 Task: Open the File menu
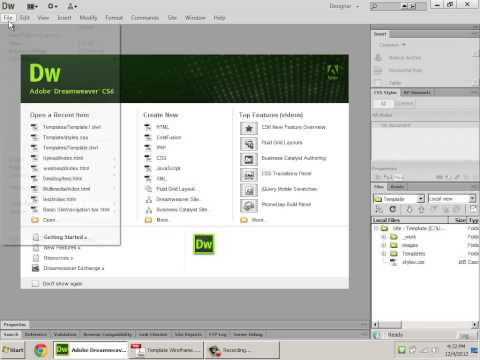[x=8, y=18]
